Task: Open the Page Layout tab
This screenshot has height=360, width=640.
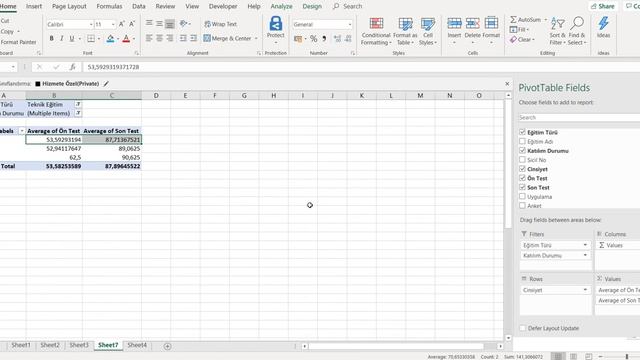Action: click(x=69, y=6)
